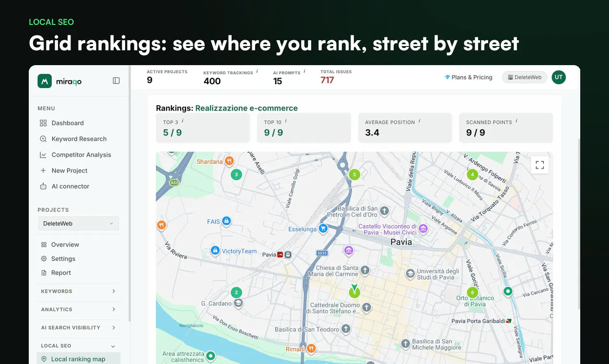Click the VictoryTeam map pin
This screenshot has height=364, width=609.
point(215,250)
